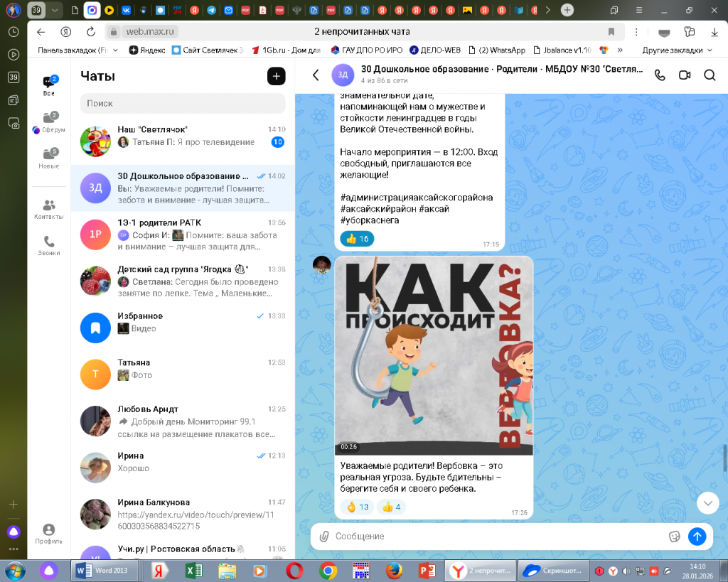
Task: Toggle thumbs-up reaction with 4 count
Action: [x=392, y=507]
